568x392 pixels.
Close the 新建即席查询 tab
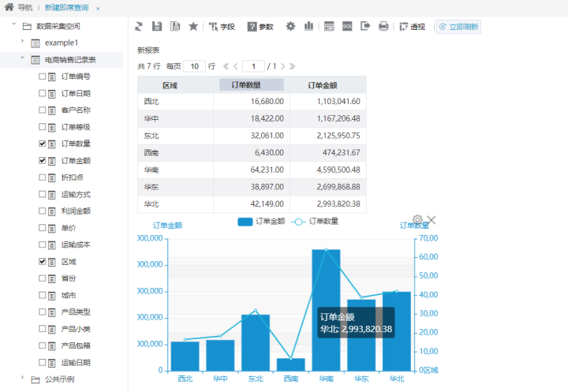(x=98, y=9)
